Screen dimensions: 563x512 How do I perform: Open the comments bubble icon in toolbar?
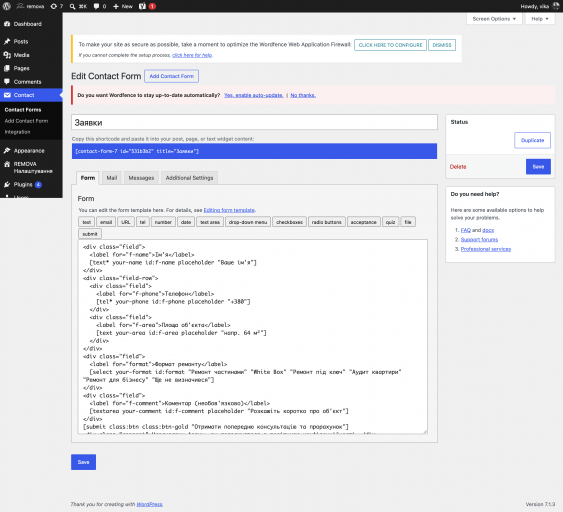(99, 6)
